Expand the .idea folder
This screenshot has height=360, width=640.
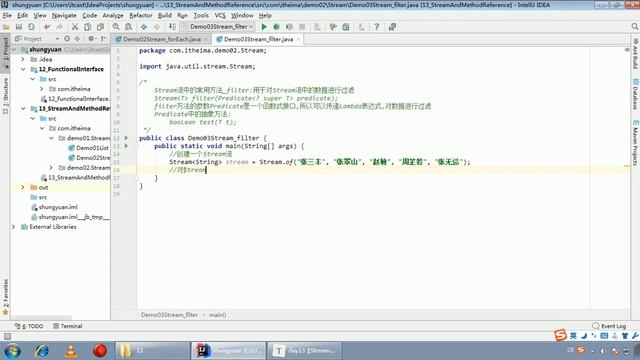click(x=23, y=59)
